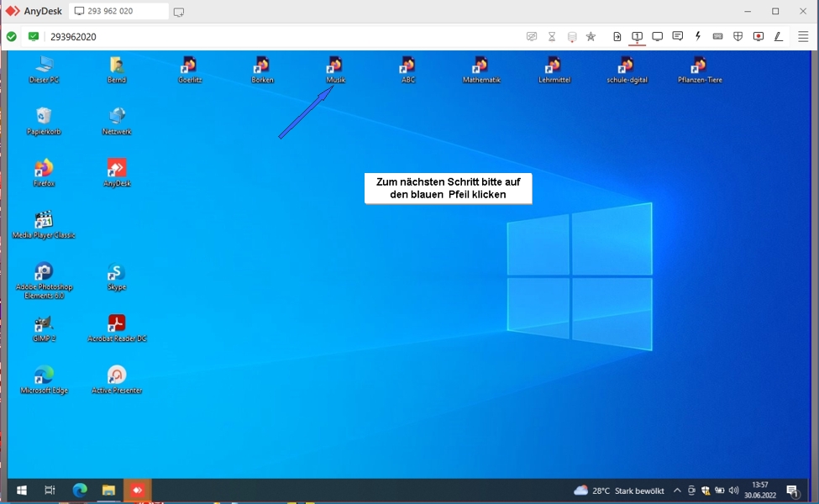Select the 293 962 020 session tab
The height and width of the screenshot is (504, 819).
pyautogui.click(x=118, y=12)
